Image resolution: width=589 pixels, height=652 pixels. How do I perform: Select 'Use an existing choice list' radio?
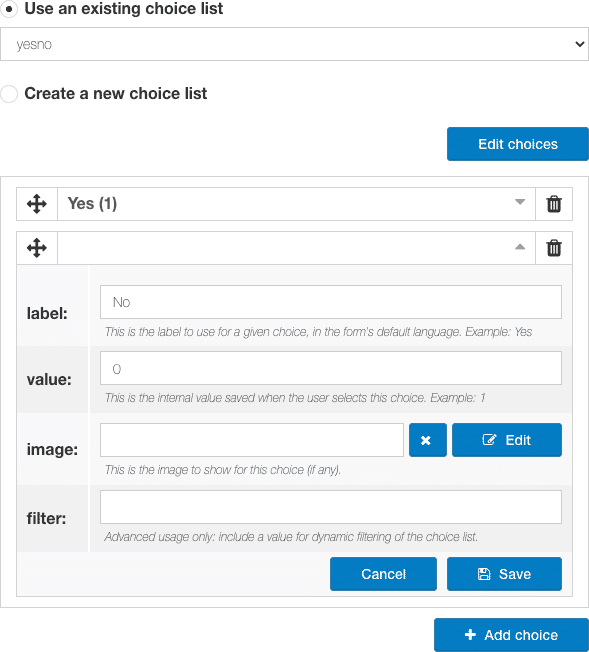tap(9, 9)
